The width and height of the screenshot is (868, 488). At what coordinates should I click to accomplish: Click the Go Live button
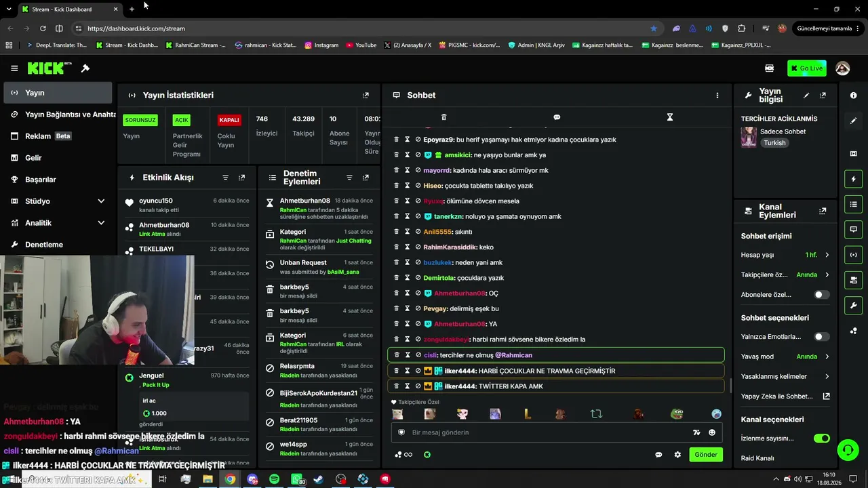tap(807, 68)
